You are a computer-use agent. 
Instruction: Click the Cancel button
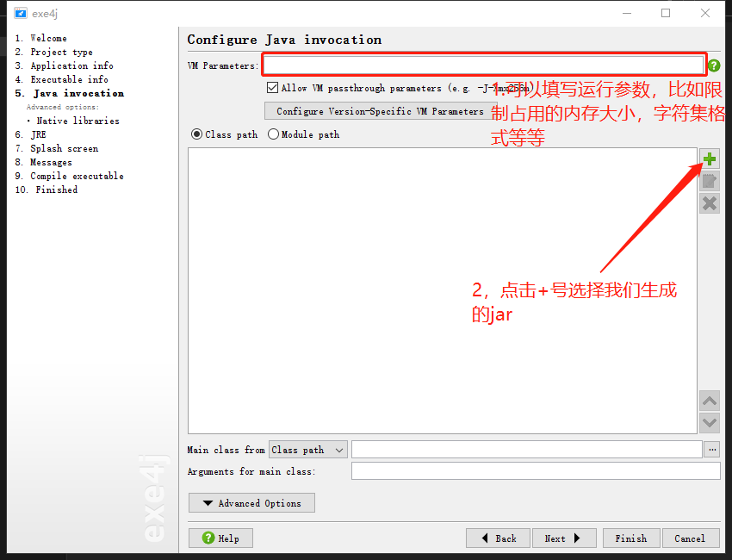(x=691, y=538)
